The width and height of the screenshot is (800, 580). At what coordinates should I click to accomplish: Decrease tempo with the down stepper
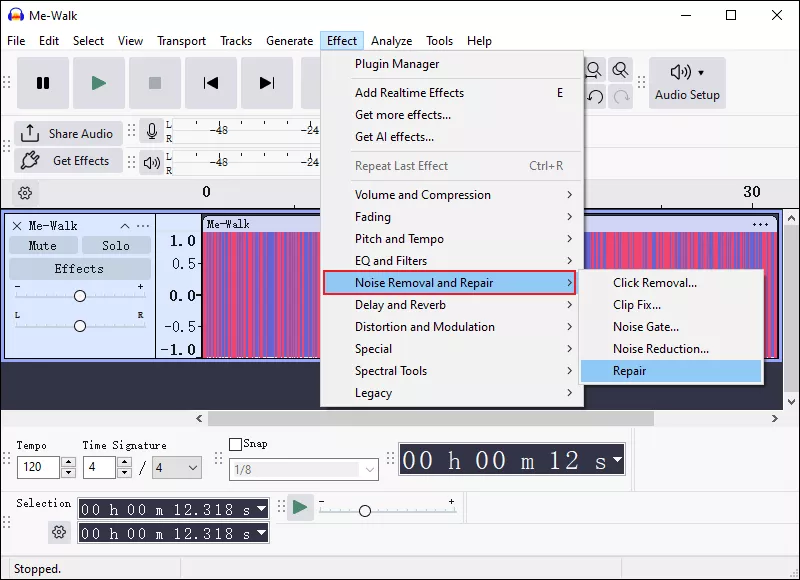point(68,472)
